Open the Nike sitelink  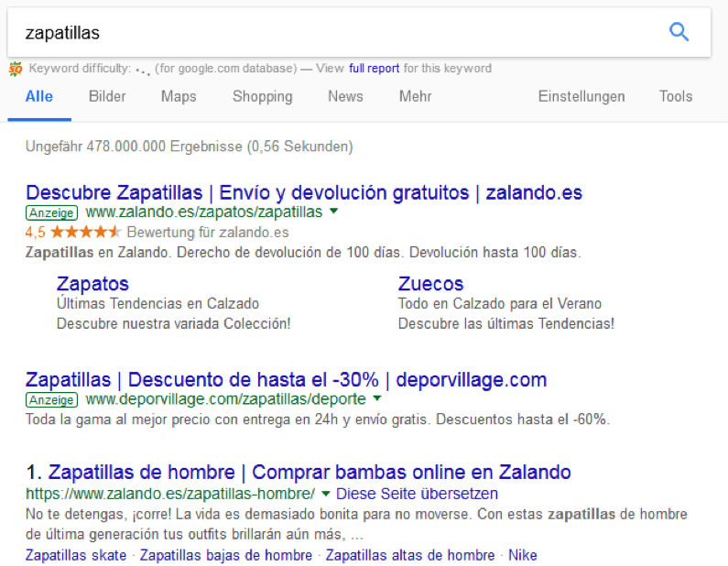tap(522, 555)
